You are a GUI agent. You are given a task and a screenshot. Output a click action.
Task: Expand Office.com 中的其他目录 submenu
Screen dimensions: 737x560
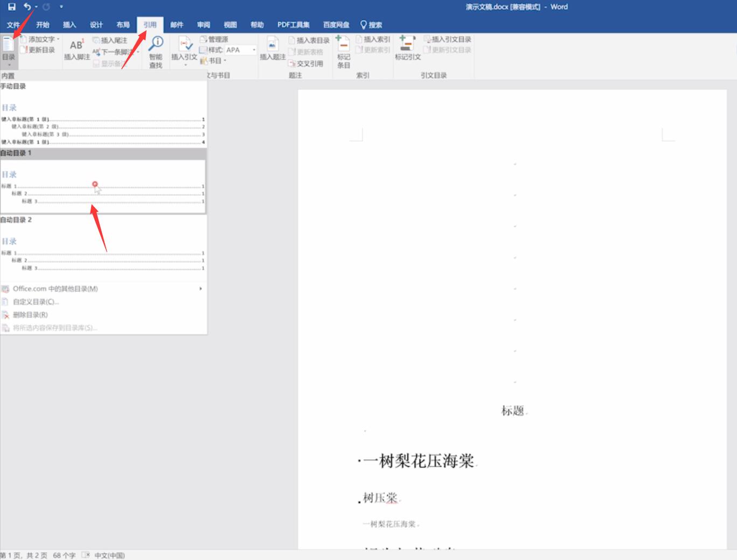[x=103, y=289]
